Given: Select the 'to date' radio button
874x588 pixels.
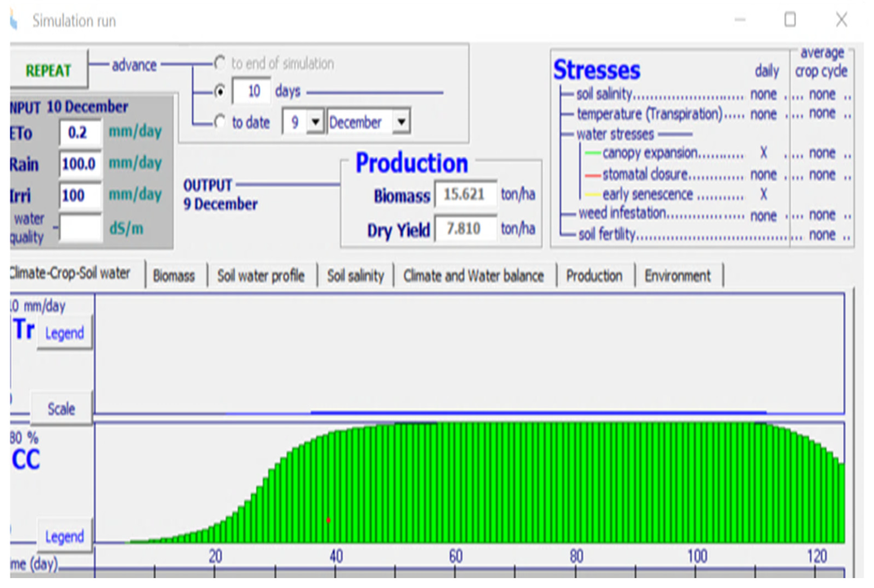Looking at the screenshot, I should (220, 121).
